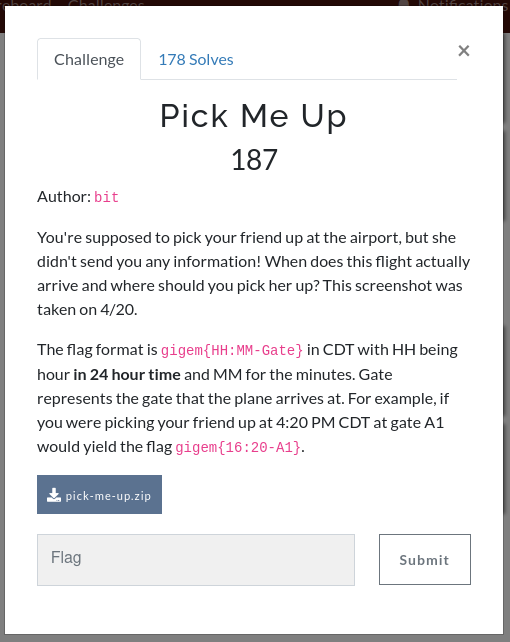Click the bold 'in 24 hour time' text
The height and width of the screenshot is (642, 510).
[x=127, y=375]
